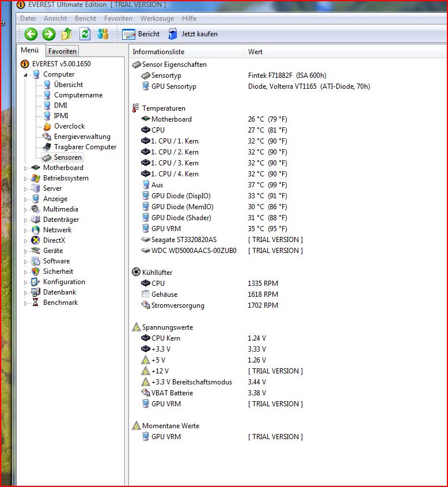Image resolution: width=448 pixels, height=487 pixels.
Task: Click the Server tower icon
Action: [x=36, y=188]
